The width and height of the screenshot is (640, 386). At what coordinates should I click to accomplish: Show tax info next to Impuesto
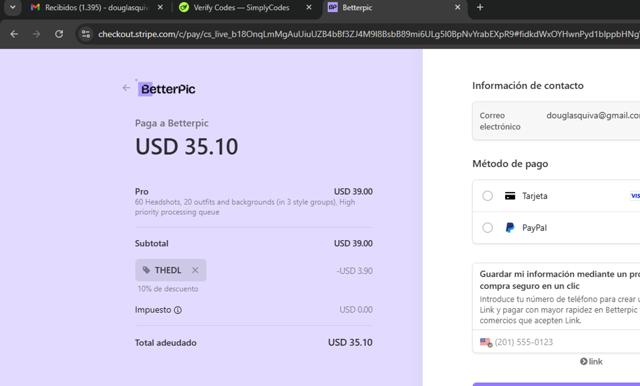click(x=178, y=310)
